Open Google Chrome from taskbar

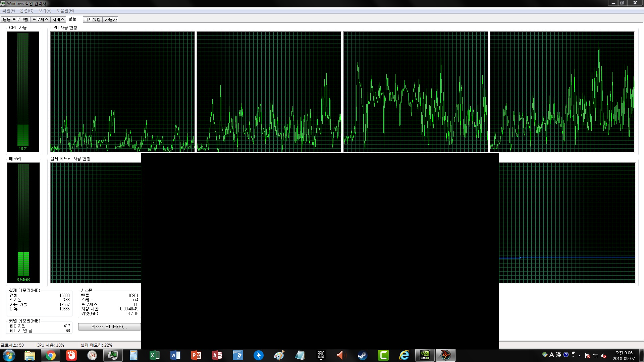(x=51, y=355)
